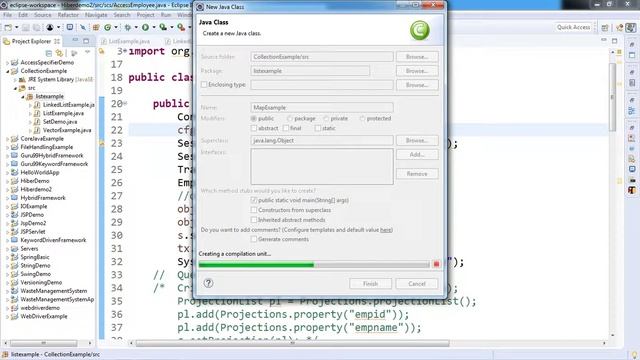Click the New Java Package toolbar icon

(x=96, y=27)
